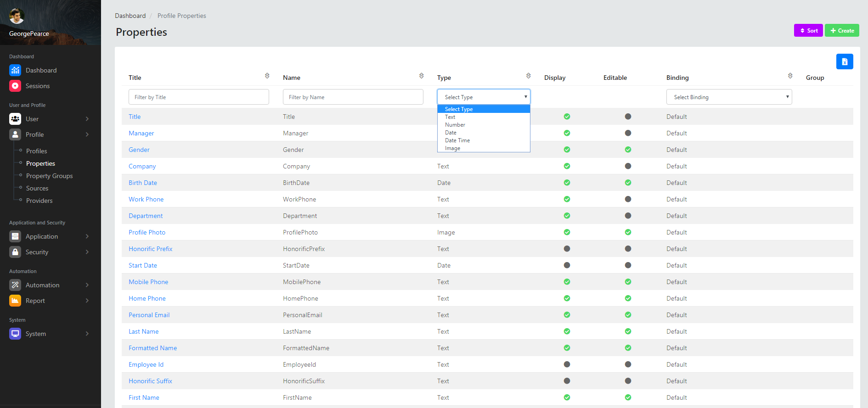The width and height of the screenshot is (868, 408).
Task: Click the Excel export icon button
Action: pos(844,61)
